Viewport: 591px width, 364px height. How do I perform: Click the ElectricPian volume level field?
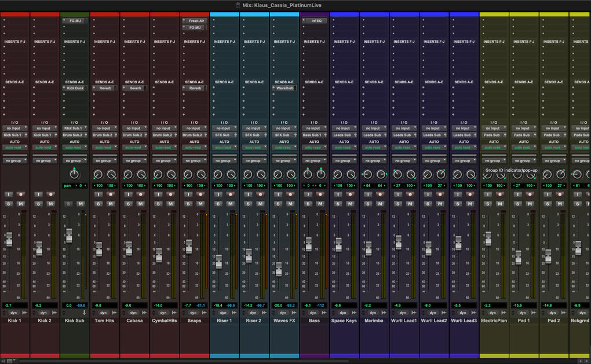coord(488,305)
